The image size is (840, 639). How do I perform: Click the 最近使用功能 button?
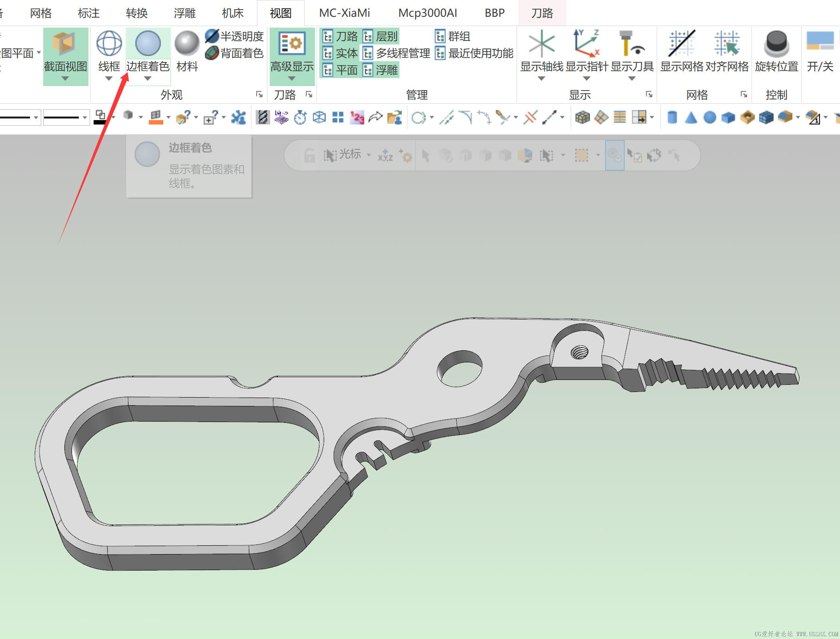pyautogui.click(x=474, y=53)
